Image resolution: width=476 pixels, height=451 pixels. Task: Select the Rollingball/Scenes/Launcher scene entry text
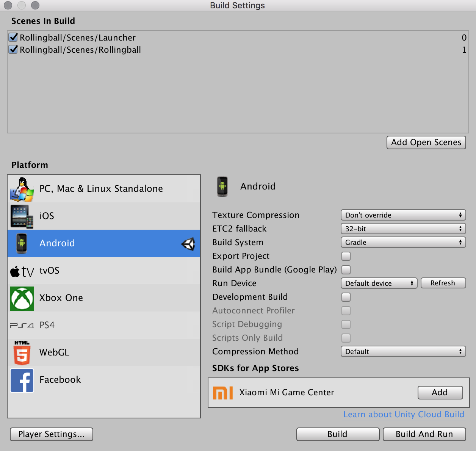(78, 38)
